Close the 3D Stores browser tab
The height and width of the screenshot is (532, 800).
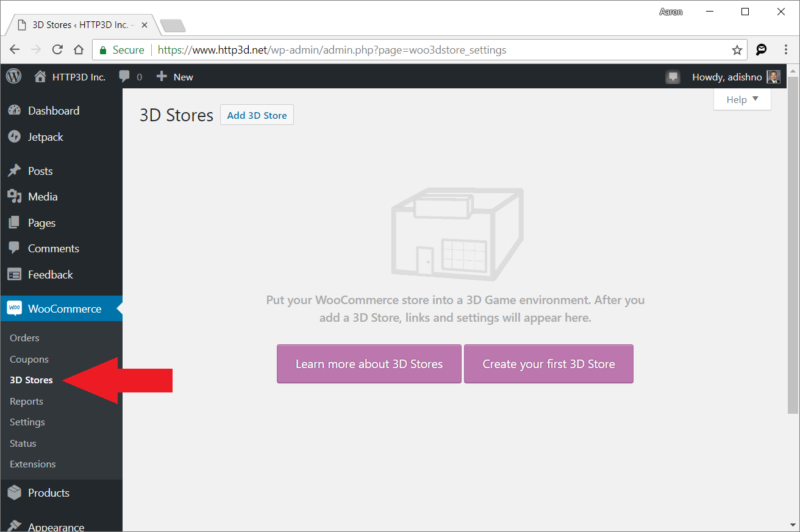click(x=145, y=25)
